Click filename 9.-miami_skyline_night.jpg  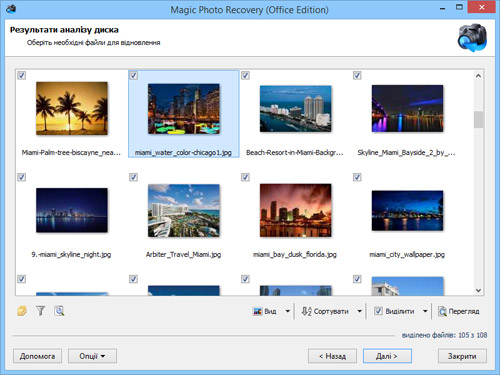71,255
